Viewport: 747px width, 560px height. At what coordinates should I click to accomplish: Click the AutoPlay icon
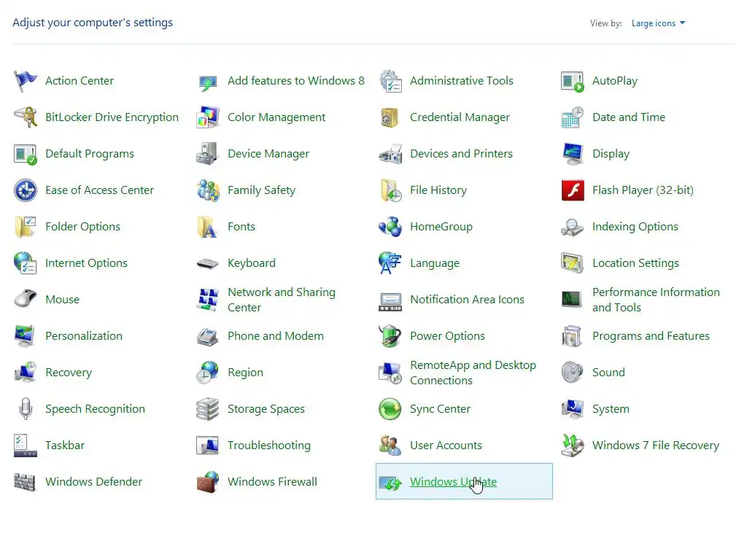click(572, 82)
